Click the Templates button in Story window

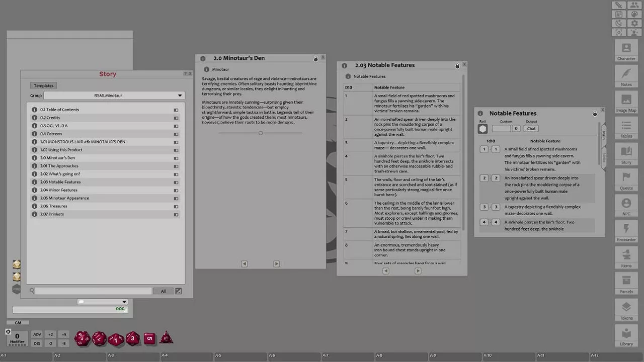point(44,86)
